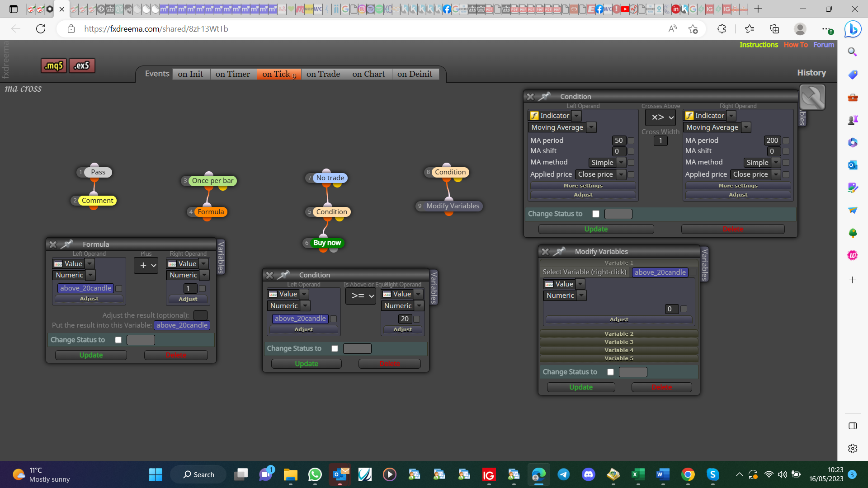
Task: Pin the Modify Variables panel
Action: pos(559,251)
